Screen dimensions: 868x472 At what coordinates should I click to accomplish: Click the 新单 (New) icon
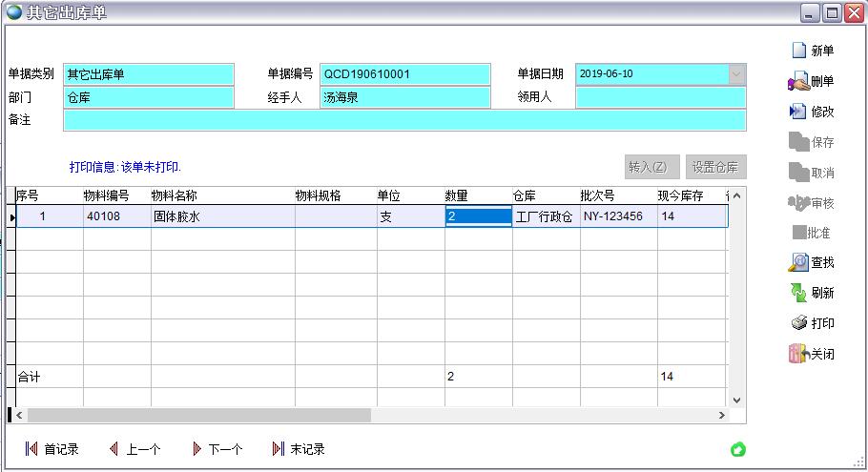point(798,51)
